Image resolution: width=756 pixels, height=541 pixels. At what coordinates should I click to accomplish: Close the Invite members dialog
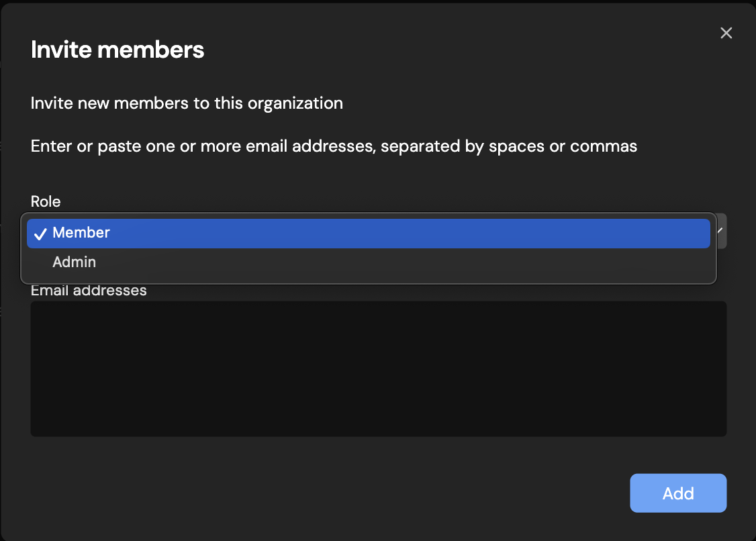point(726,33)
